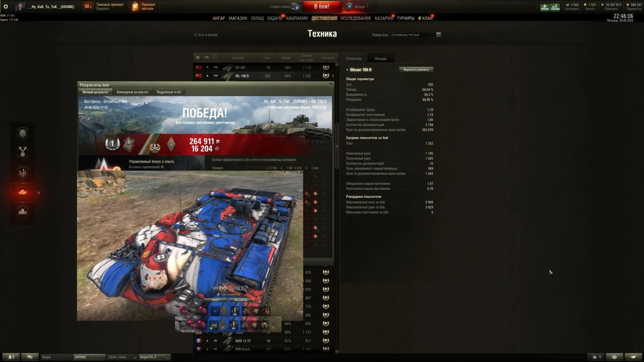
Task: Click the vehicle list scroll-down arrow
Action: tap(337, 352)
